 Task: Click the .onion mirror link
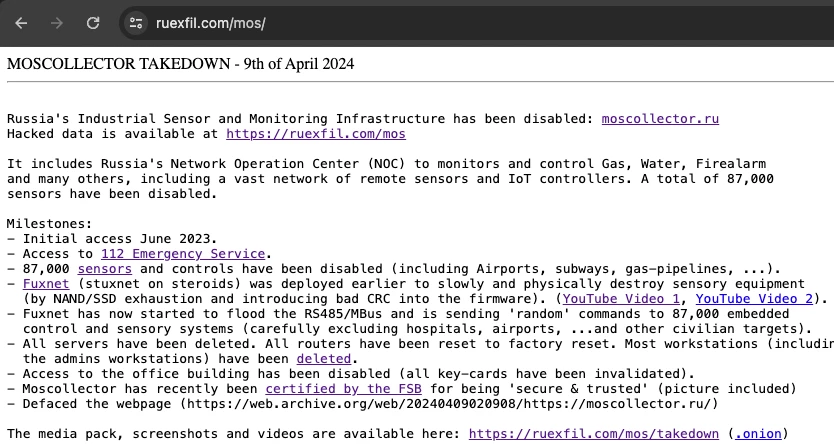coord(758,433)
